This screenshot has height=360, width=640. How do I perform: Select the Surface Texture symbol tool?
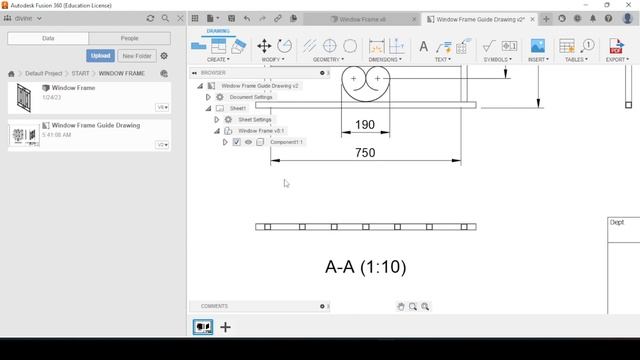pos(489,46)
